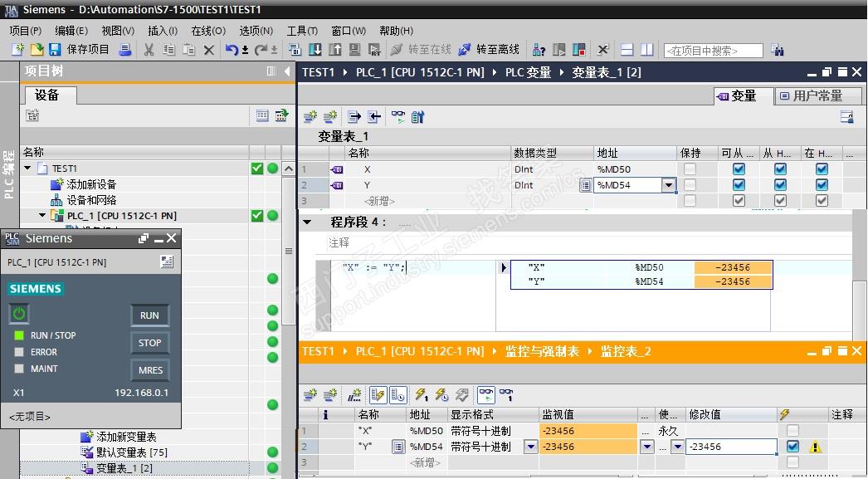
Task: Click the PLCSIM power button icon
Action: click(19, 314)
